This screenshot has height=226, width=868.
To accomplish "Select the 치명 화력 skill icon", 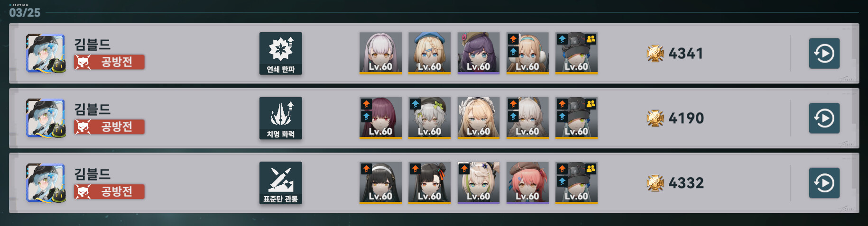I will pyautogui.click(x=281, y=118).
